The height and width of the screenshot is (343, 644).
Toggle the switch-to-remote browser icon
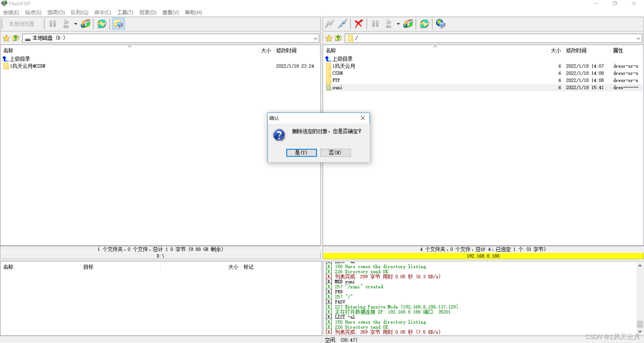[118, 24]
